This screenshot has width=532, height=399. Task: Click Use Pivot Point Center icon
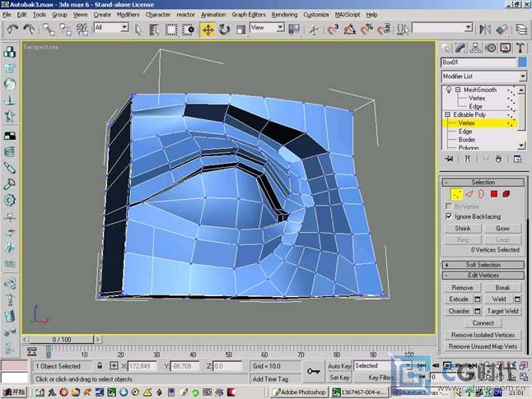(x=294, y=29)
